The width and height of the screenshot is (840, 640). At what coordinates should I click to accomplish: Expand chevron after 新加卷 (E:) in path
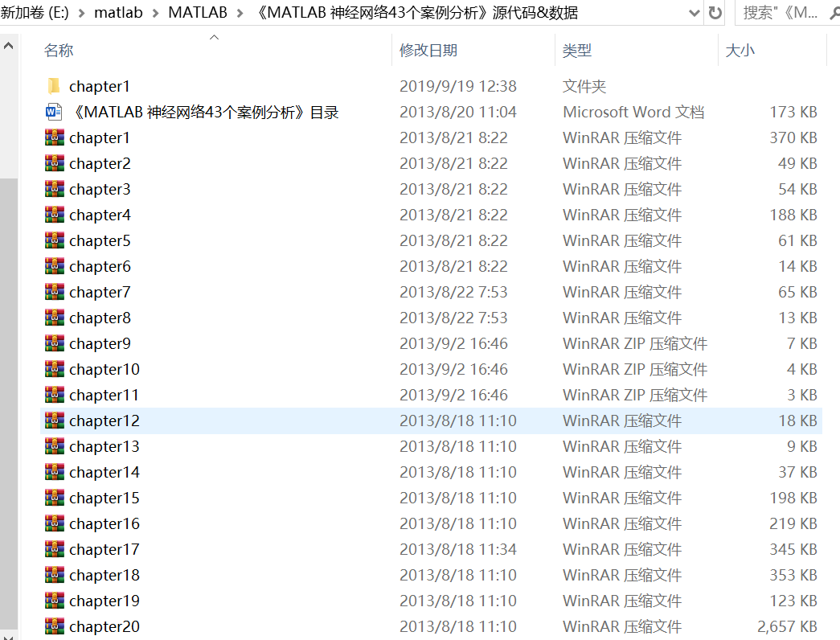point(82,13)
